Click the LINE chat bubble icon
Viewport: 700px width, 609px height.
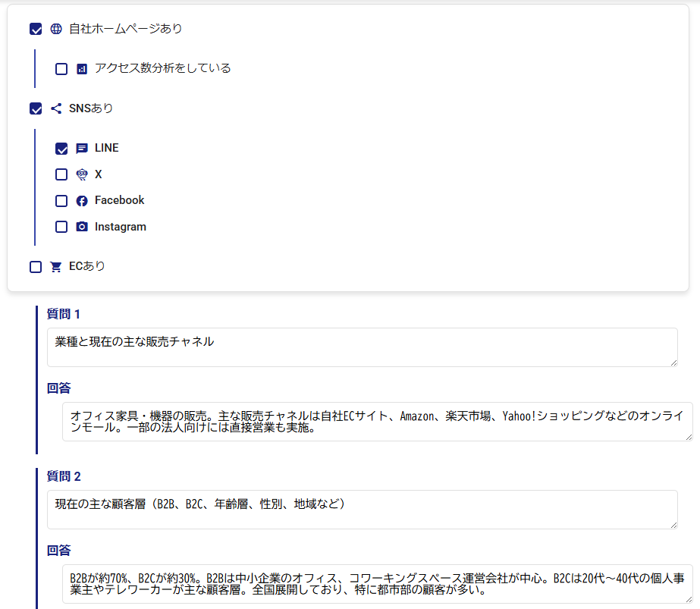[x=82, y=149]
